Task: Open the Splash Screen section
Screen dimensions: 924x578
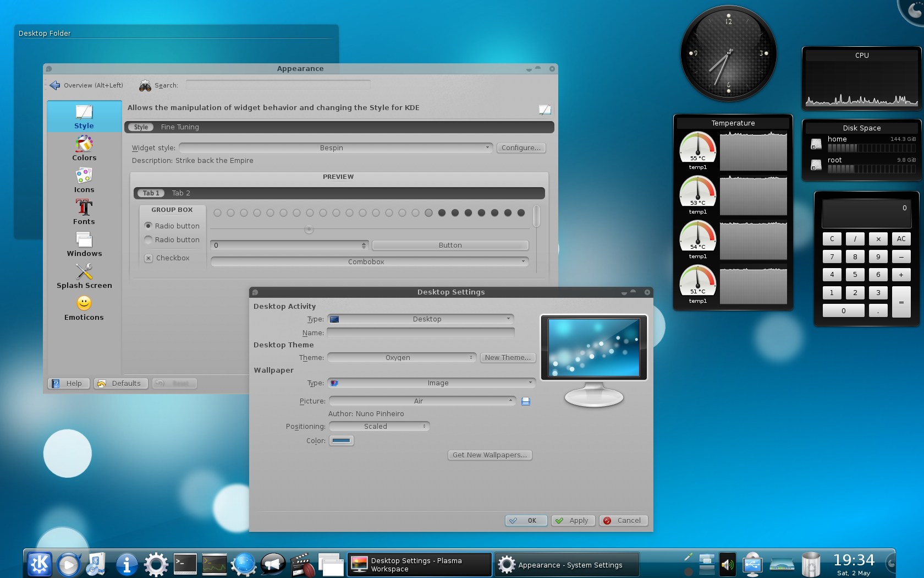Action: tap(84, 276)
